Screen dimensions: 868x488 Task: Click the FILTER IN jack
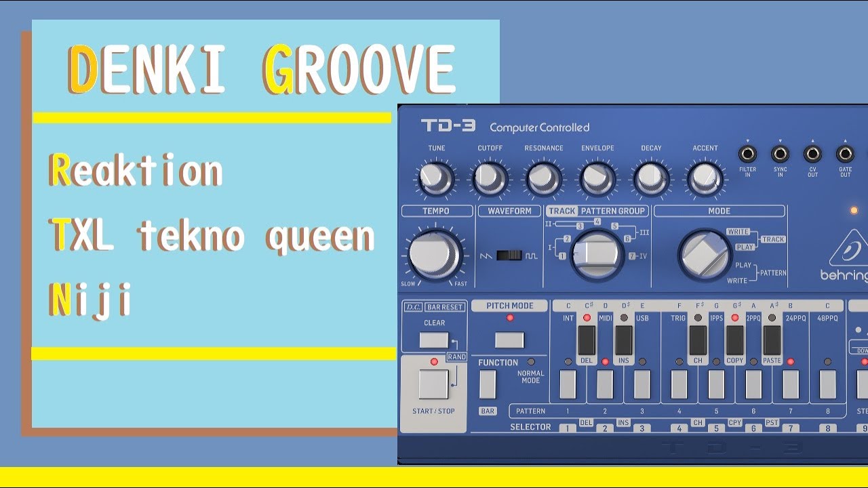click(747, 154)
